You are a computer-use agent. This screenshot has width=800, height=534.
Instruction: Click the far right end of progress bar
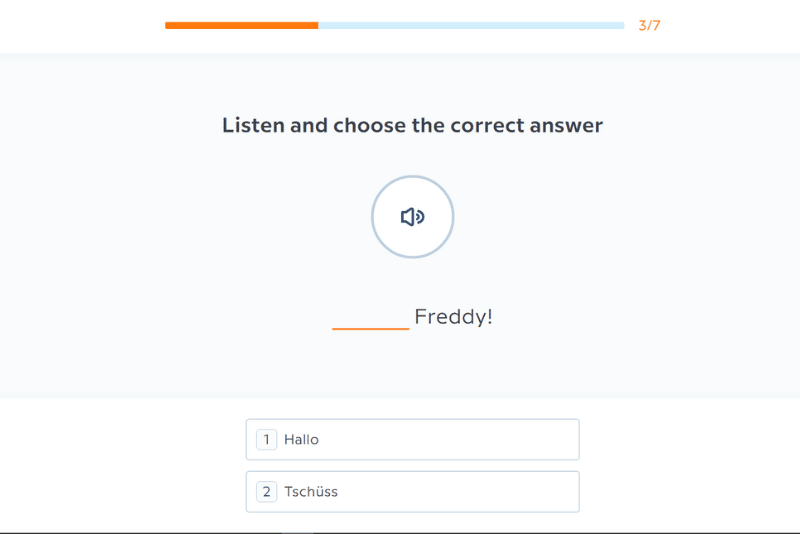click(x=622, y=25)
